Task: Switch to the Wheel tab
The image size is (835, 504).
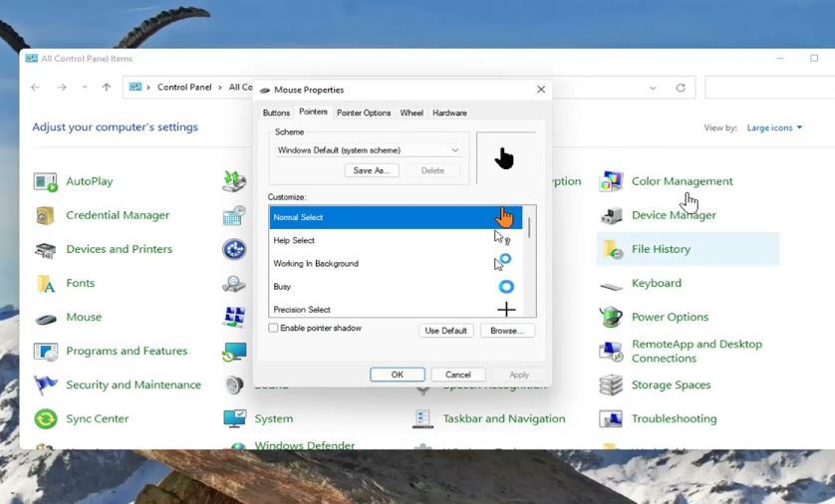Action: [x=412, y=113]
